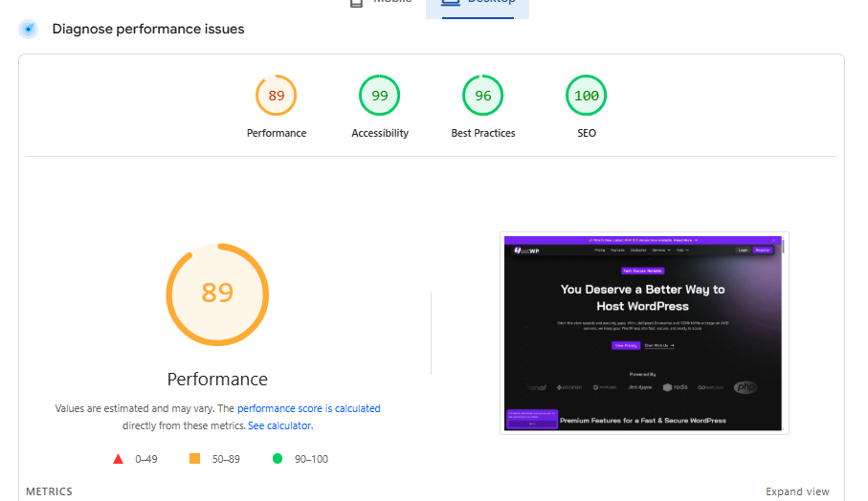Click the '0–49' legend text
The width and height of the screenshot is (868, 501).
pos(146,459)
